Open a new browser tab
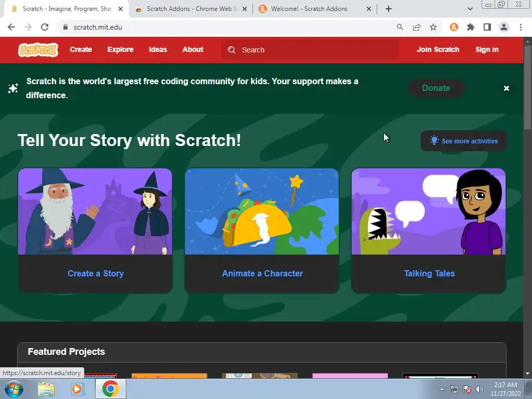 [389, 9]
